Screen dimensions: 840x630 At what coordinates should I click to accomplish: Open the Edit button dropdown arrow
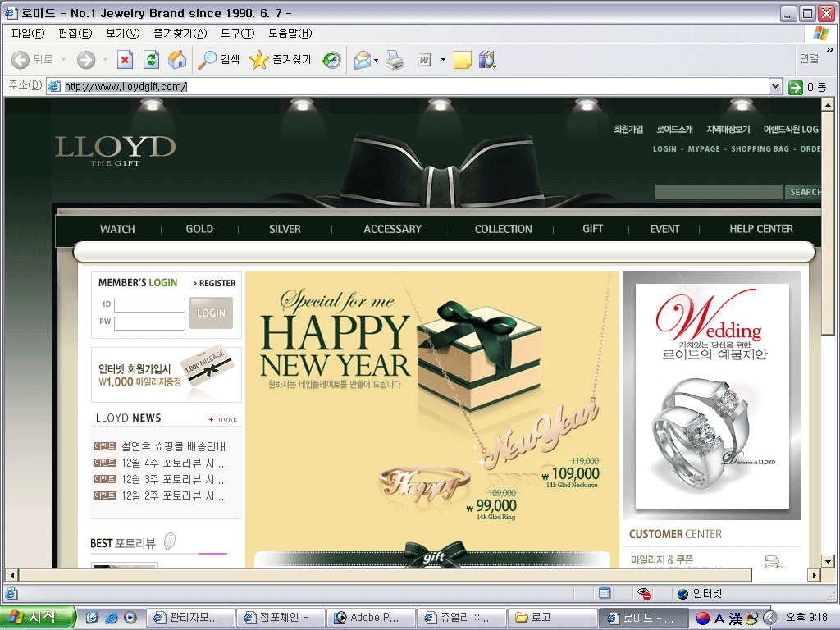click(x=443, y=59)
